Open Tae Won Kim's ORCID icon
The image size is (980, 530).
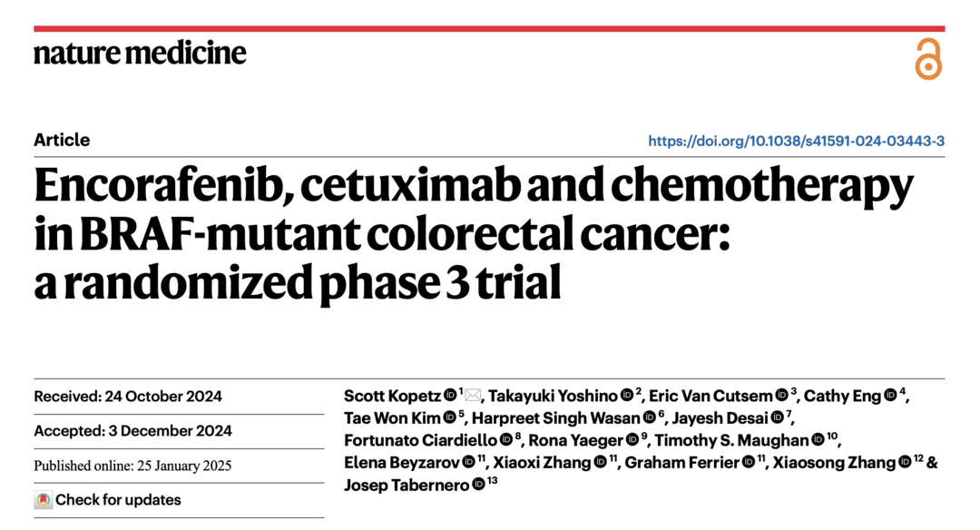(x=449, y=418)
